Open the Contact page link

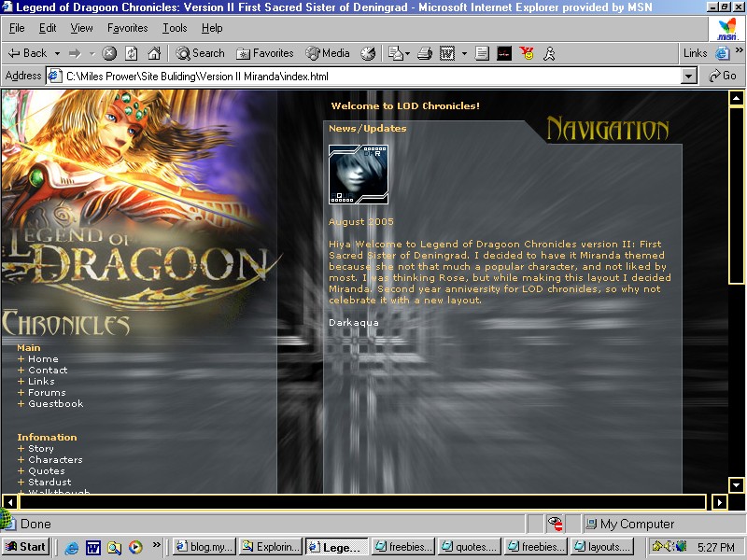48,370
